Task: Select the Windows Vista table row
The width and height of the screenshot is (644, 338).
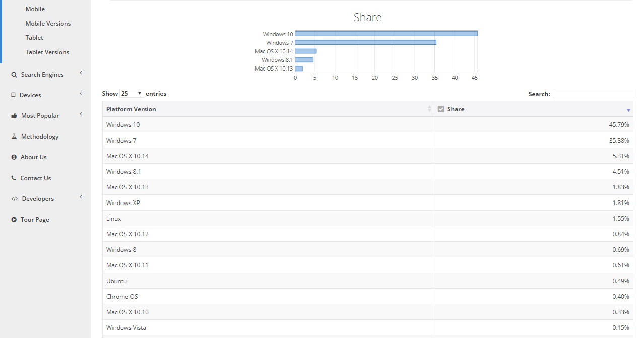Action: pos(368,328)
